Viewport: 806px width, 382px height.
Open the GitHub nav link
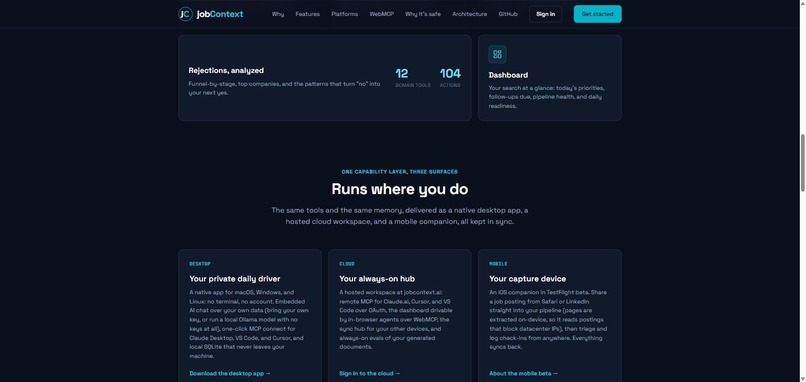tap(508, 14)
